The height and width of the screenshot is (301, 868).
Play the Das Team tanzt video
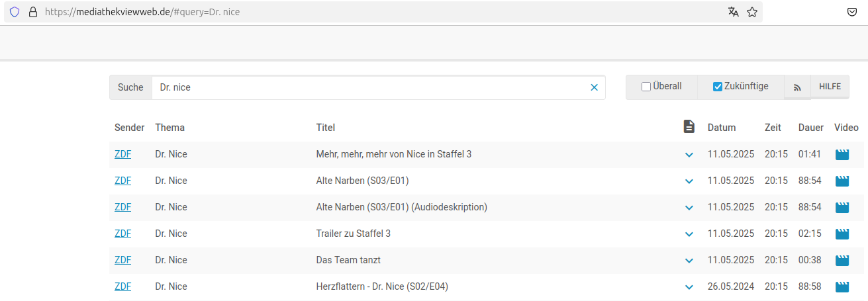[x=842, y=261]
